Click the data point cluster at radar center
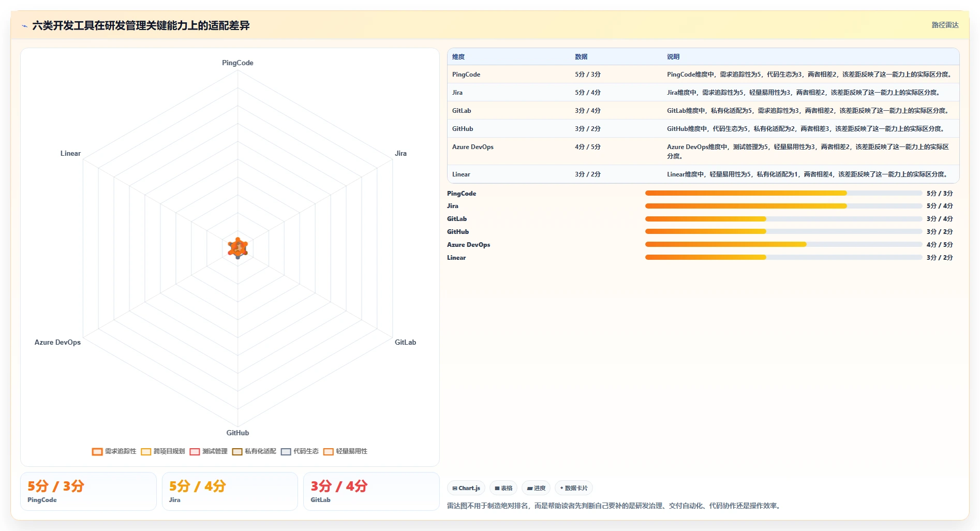980x531 pixels. point(238,248)
